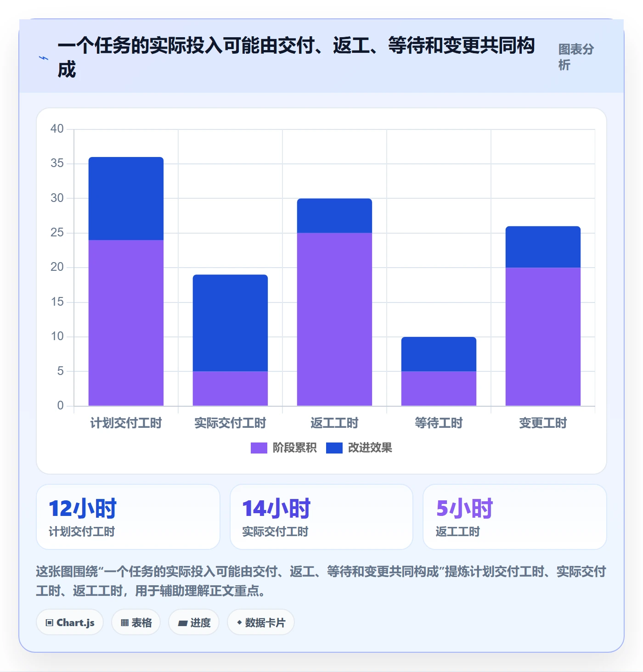
Task: Click the blue segment of the 等待工时 bar
Action: click(x=439, y=354)
